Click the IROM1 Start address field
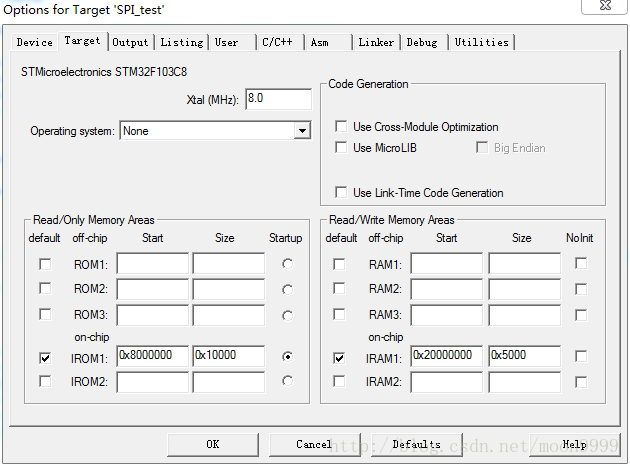 152,356
